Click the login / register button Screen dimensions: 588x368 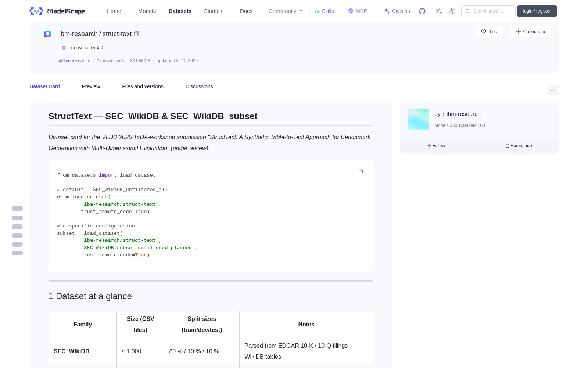pyautogui.click(x=537, y=11)
